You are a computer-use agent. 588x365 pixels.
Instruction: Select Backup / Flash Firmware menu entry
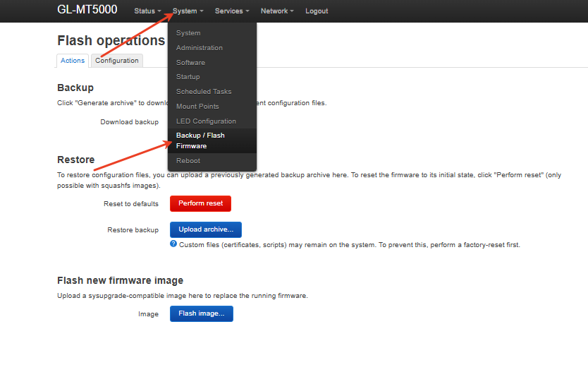click(x=212, y=140)
